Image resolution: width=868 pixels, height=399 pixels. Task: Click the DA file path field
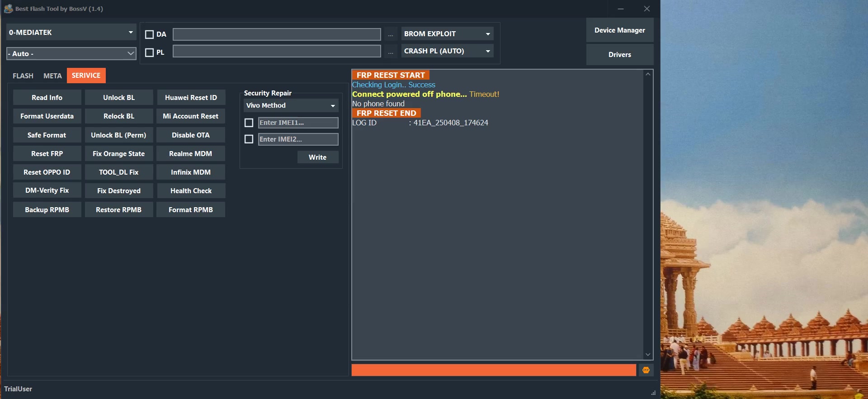click(277, 34)
